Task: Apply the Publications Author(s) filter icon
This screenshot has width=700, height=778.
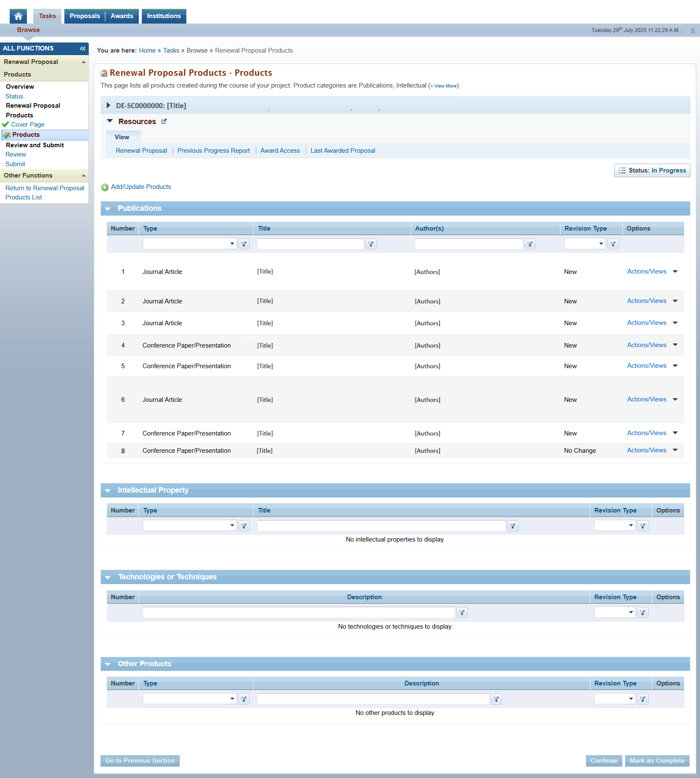Action: [530, 244]
